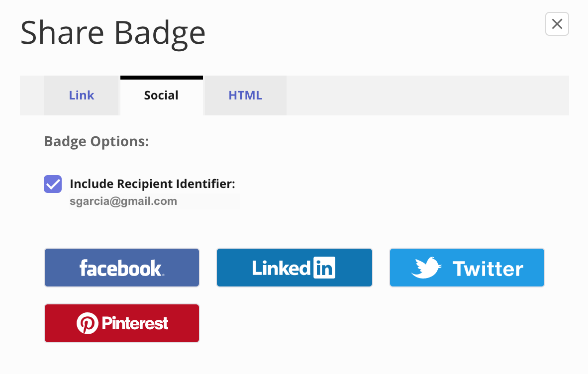Click the "Badge Options:" section label
The image size is (588, 374).
(x=97, y=142)
